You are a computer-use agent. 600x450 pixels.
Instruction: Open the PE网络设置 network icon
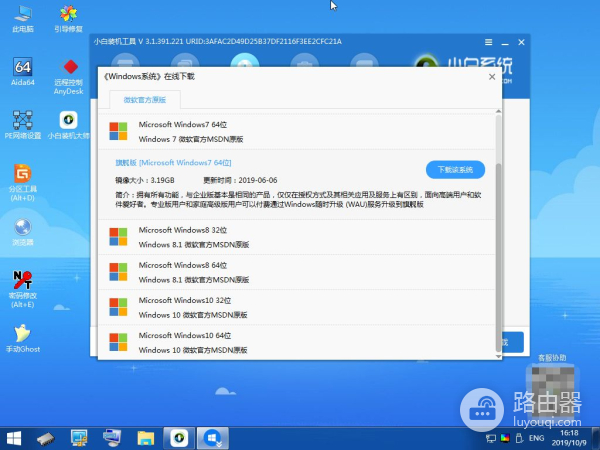pyautogui.click(x=22, y=120)
